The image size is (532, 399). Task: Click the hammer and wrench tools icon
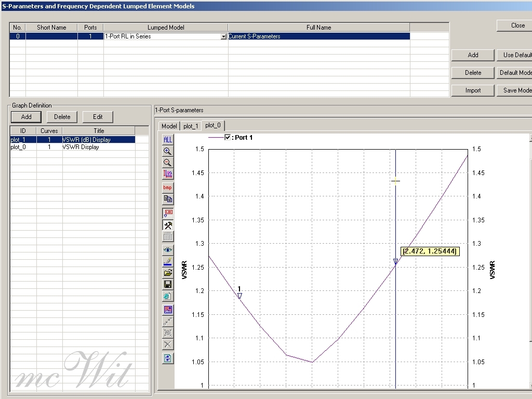(168, 225)
